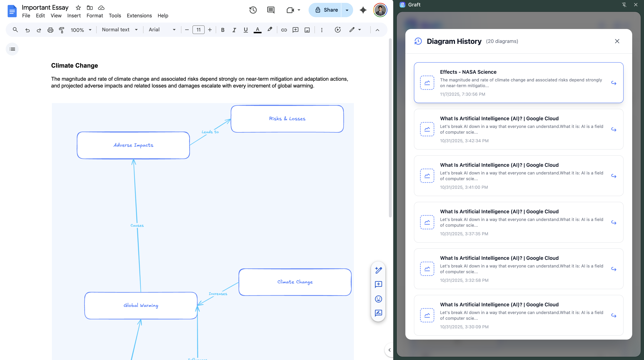Click the Gemini sparkle icon

(x=363, y=10)
